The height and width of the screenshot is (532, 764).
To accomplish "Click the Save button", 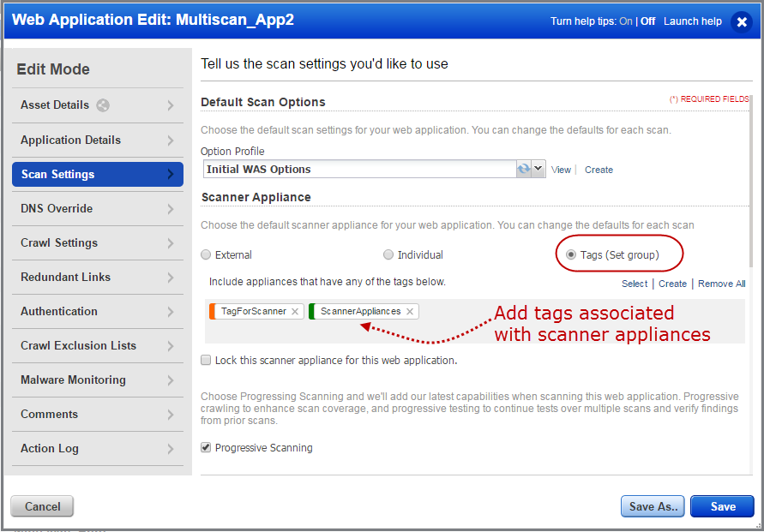I will click(x=722, y=506).
